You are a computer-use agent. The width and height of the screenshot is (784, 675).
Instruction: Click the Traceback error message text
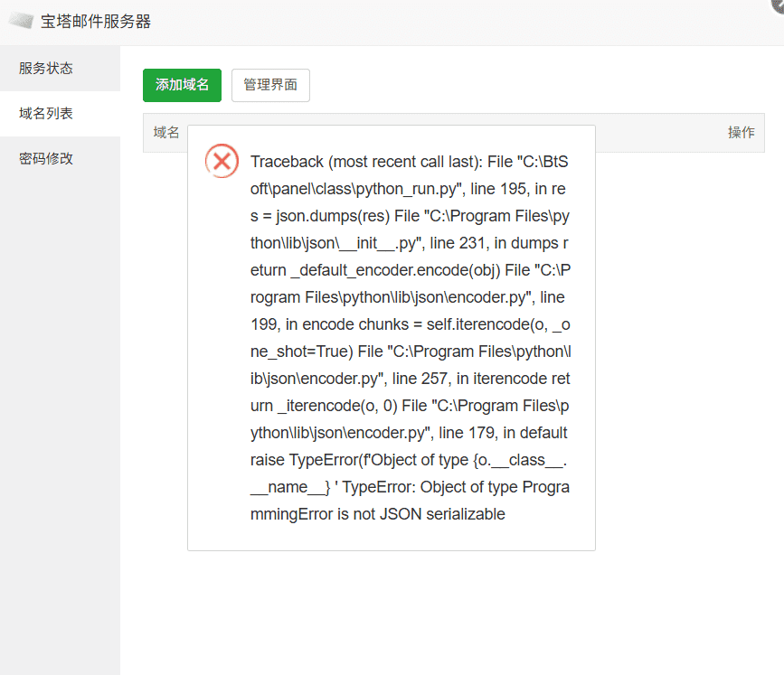tap(410, 338)
